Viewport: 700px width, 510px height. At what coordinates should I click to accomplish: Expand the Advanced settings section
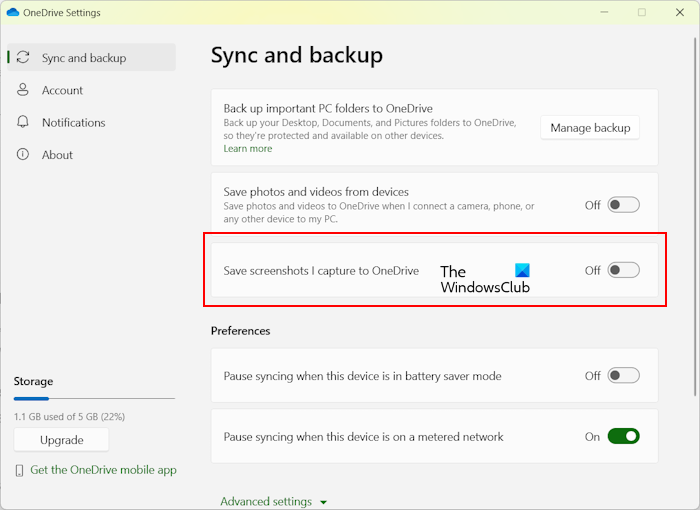(x=274, y=502)
